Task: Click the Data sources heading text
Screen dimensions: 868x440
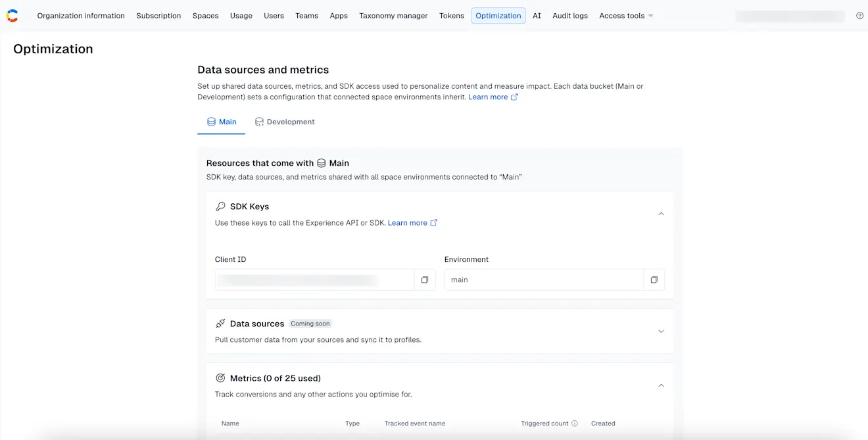Action: point(257,324)
